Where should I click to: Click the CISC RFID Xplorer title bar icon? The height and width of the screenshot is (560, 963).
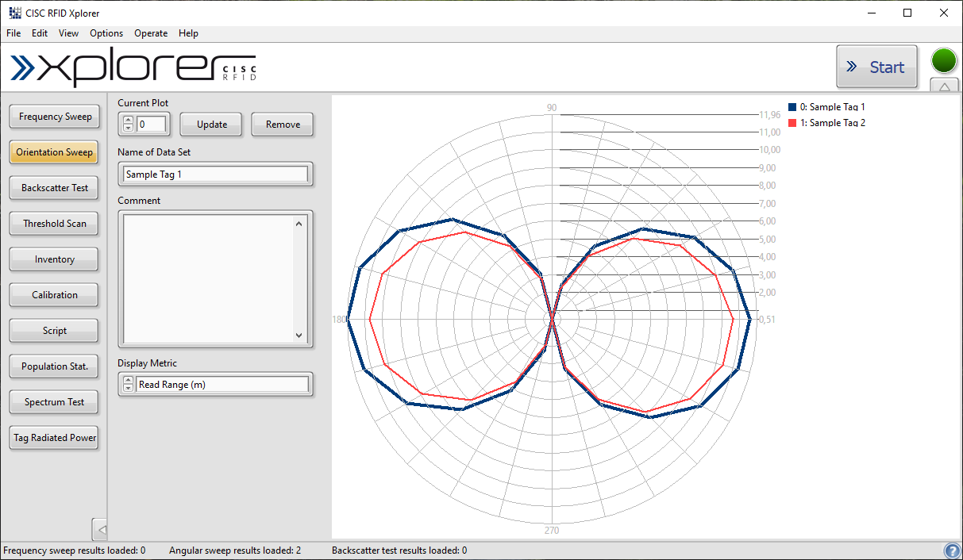[x=14, y=13]
